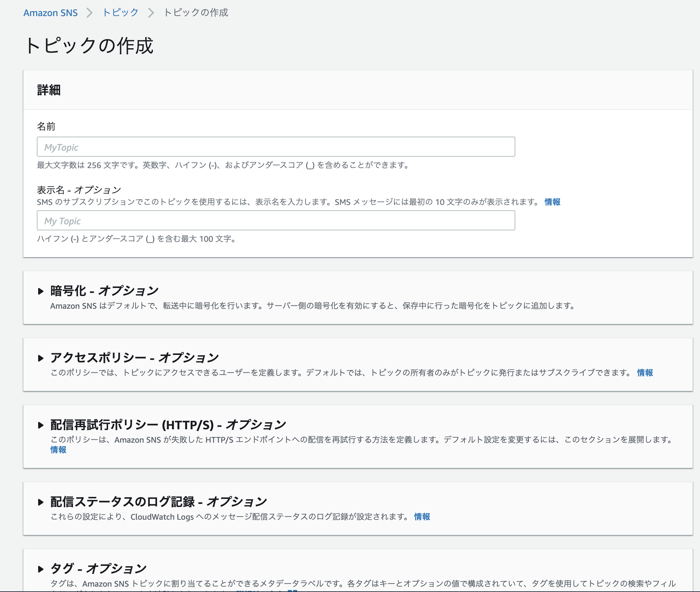Click the 暗号化 - オプション heading
The height and width of the screenshot is (592, 700).
[104, 291]
